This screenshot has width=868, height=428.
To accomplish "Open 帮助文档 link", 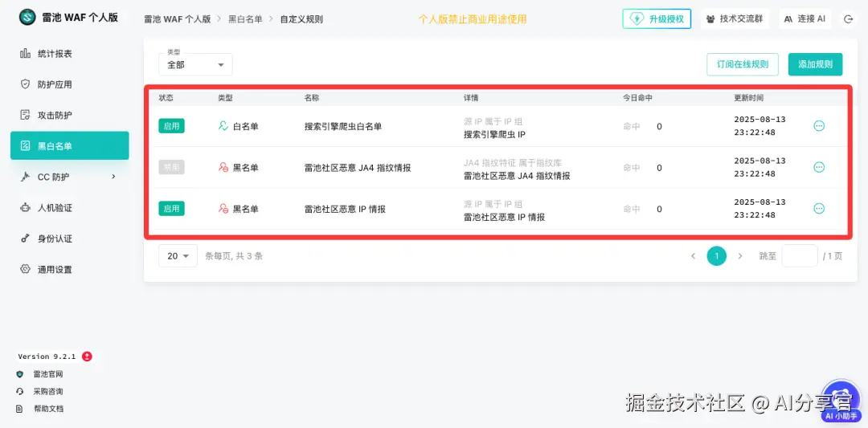I will [x=48, y=410].
